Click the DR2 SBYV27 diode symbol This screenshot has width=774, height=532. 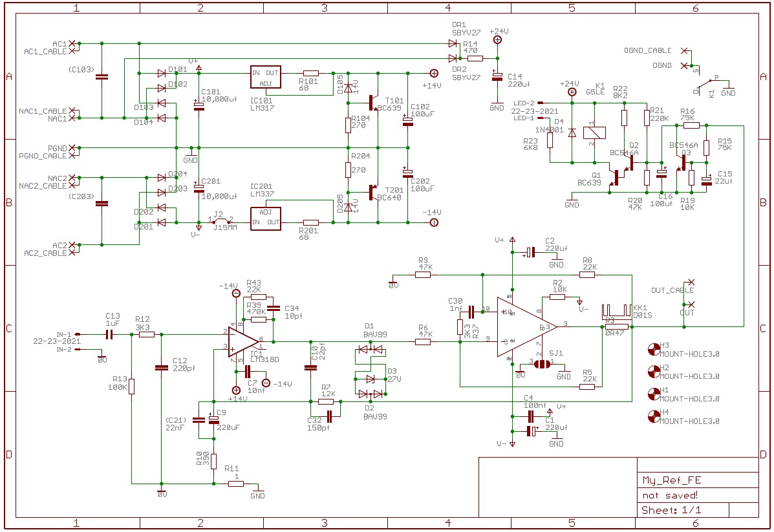[x=453, y=58]
